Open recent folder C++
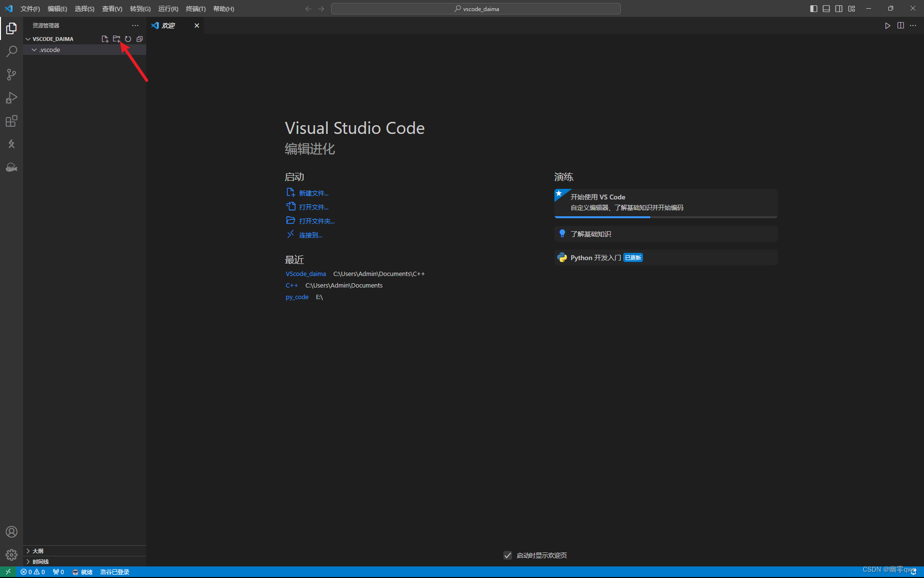Image resolution: width=924 pixels, height=578 pixels. tap(292, 286)
